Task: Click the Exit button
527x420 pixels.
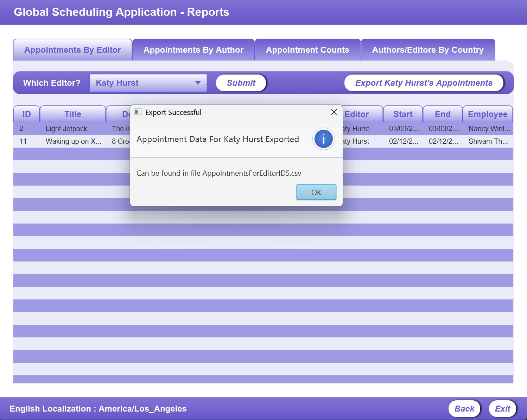Action: click(502, 409)
